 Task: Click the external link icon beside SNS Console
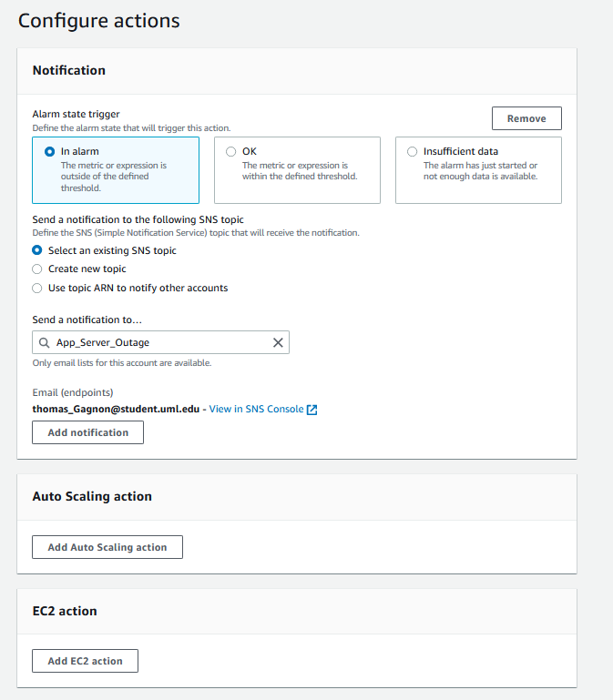click(312, 410)
